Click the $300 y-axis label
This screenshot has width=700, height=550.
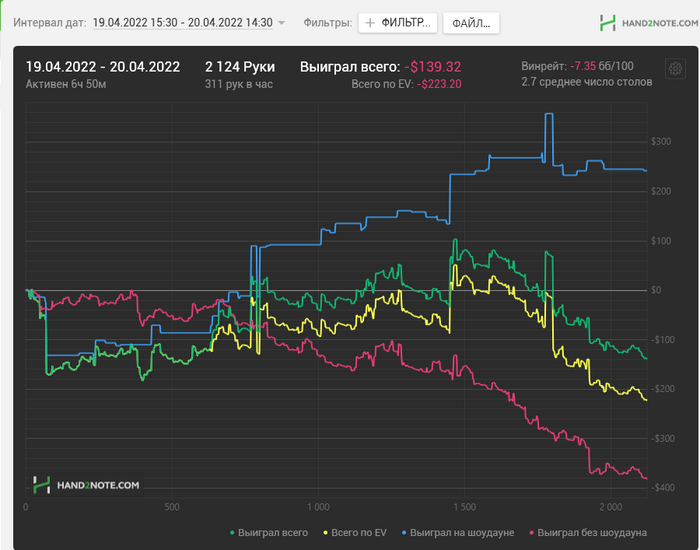661,142
